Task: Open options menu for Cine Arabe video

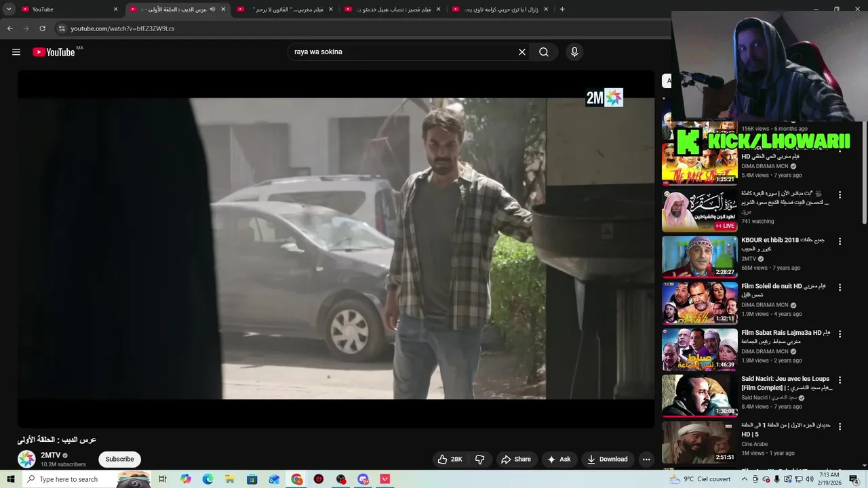Action: pos(840,426)
